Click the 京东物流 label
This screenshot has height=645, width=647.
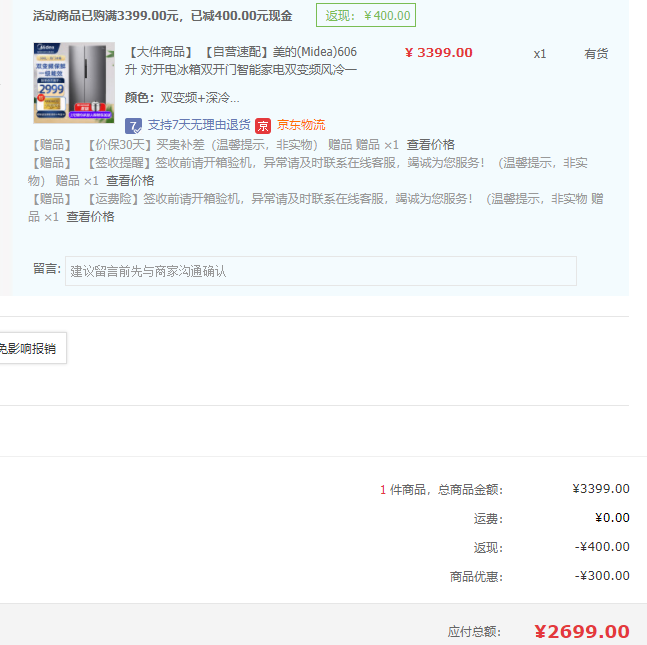(301, 125)
